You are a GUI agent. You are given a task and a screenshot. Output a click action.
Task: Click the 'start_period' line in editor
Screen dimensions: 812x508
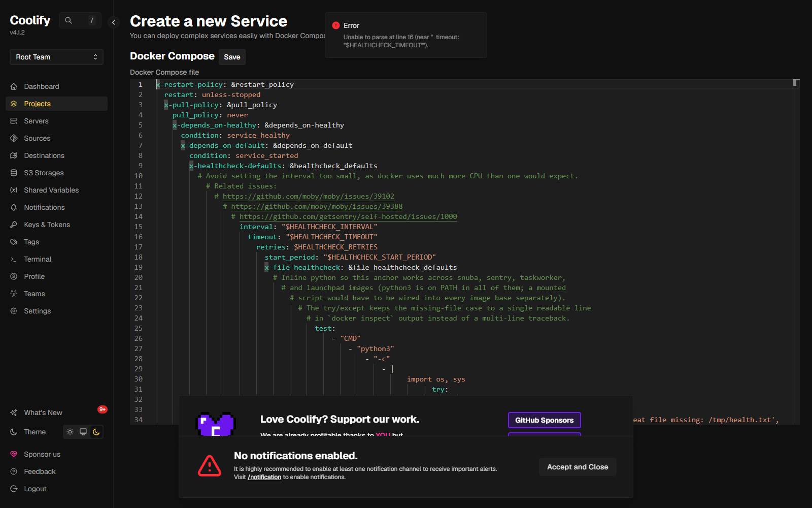coord(350,257)
